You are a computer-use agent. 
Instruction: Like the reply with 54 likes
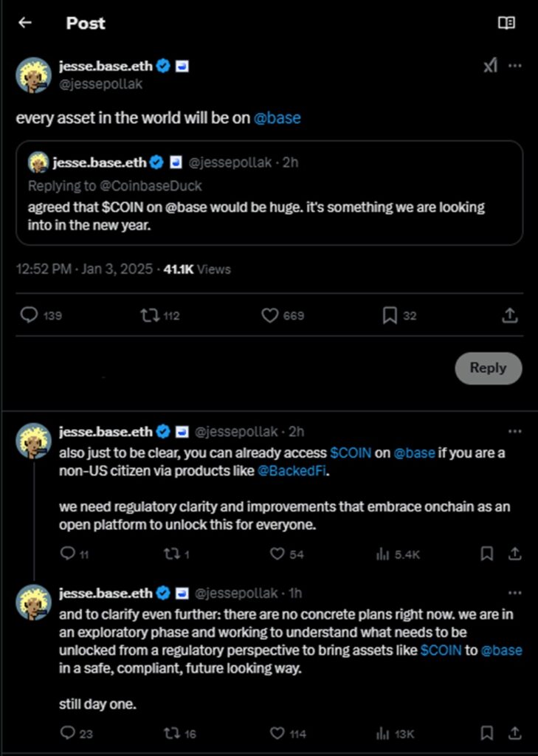pyautogui.click(x=277, y=554)
